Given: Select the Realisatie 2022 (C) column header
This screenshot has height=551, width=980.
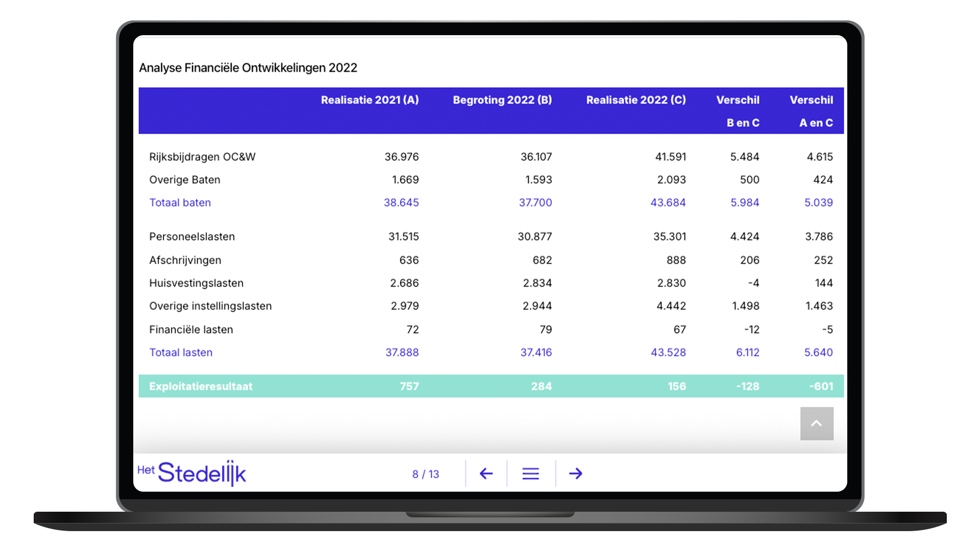Looking at the screenshot, I should (x=635, y=100).
